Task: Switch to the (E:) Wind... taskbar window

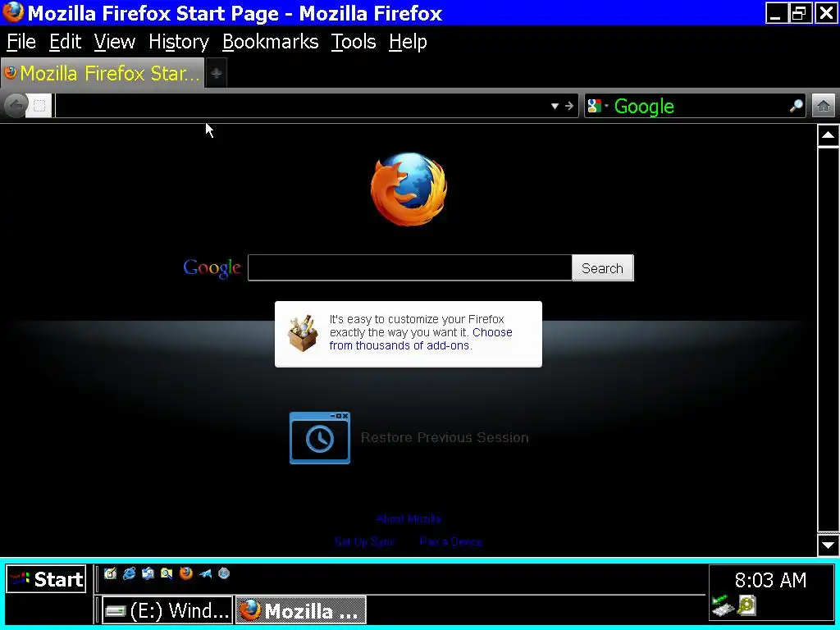Action: coord(167,610)
